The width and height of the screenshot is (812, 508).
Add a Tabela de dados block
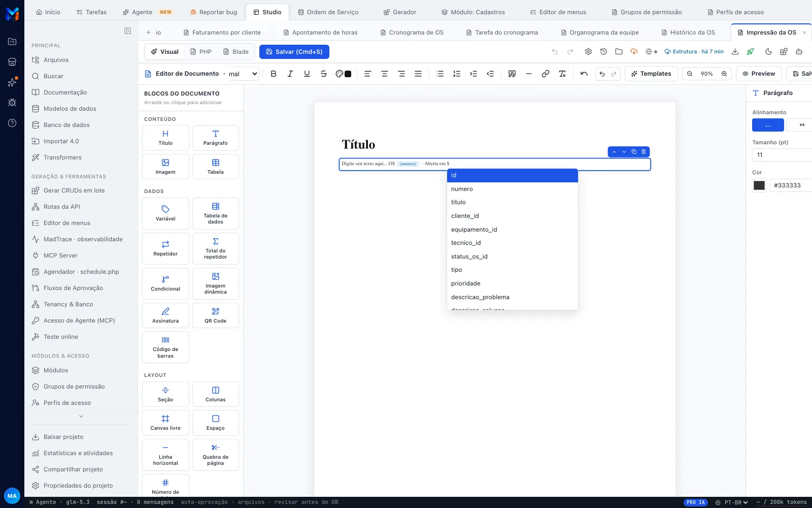tap(216, 213)
